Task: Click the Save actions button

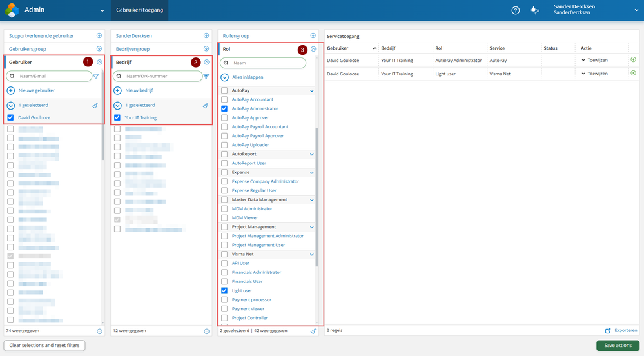Action: (x=618, y=346)
